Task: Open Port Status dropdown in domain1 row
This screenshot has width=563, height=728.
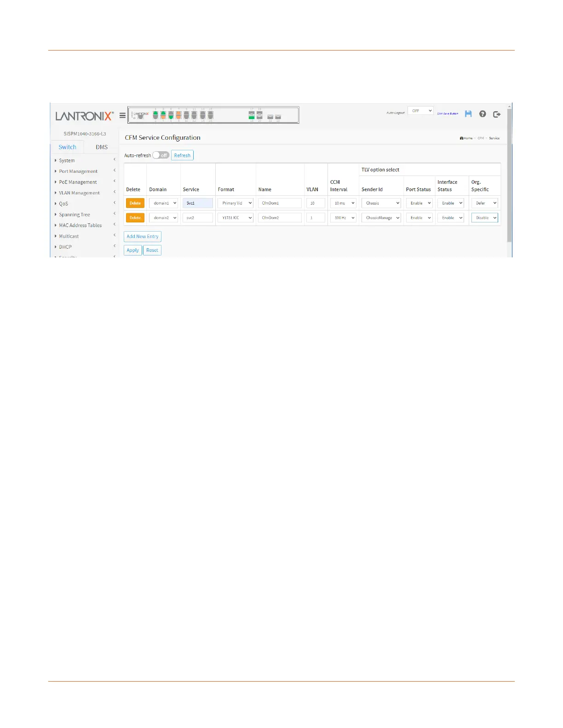Action: 419,203
